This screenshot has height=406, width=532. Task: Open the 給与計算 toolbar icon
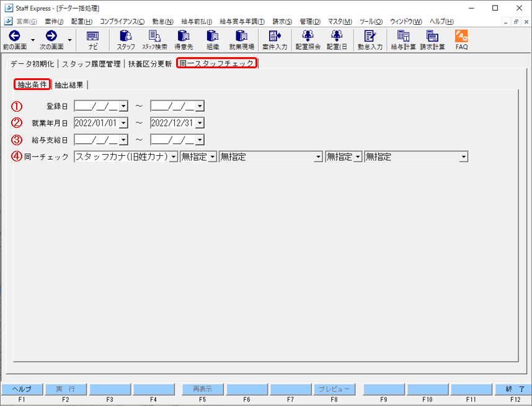[x=403, y=36]
